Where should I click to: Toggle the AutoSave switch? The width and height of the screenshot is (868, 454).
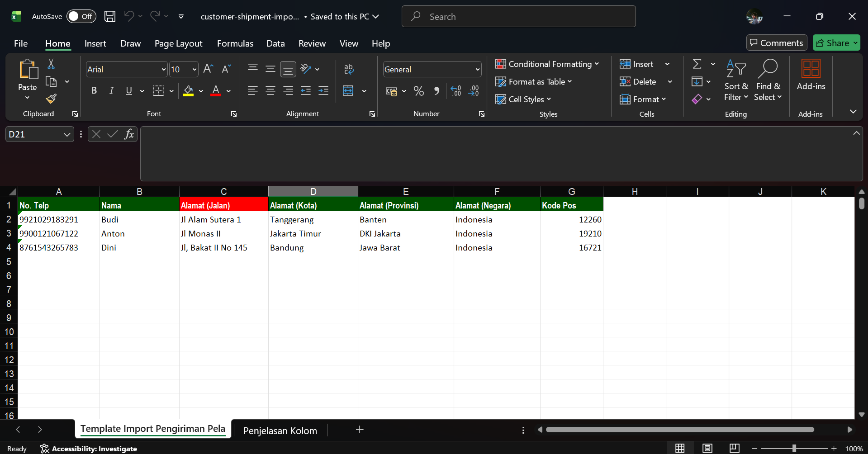81,17
